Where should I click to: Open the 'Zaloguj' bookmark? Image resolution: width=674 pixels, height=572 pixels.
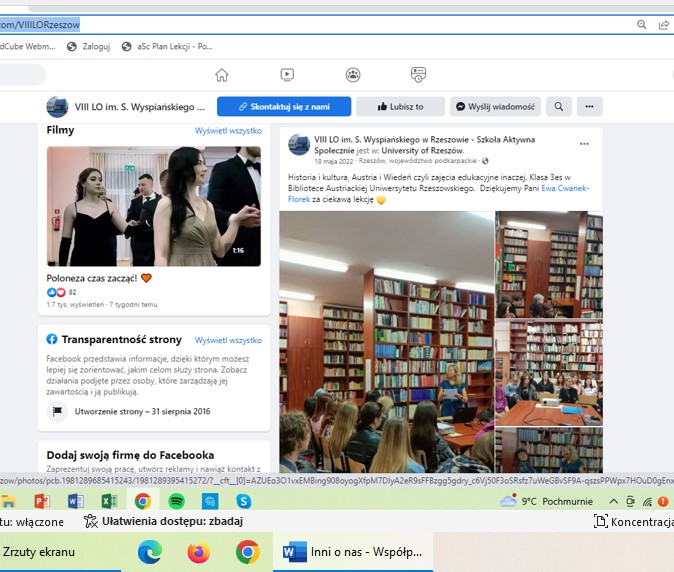[90, 46]
